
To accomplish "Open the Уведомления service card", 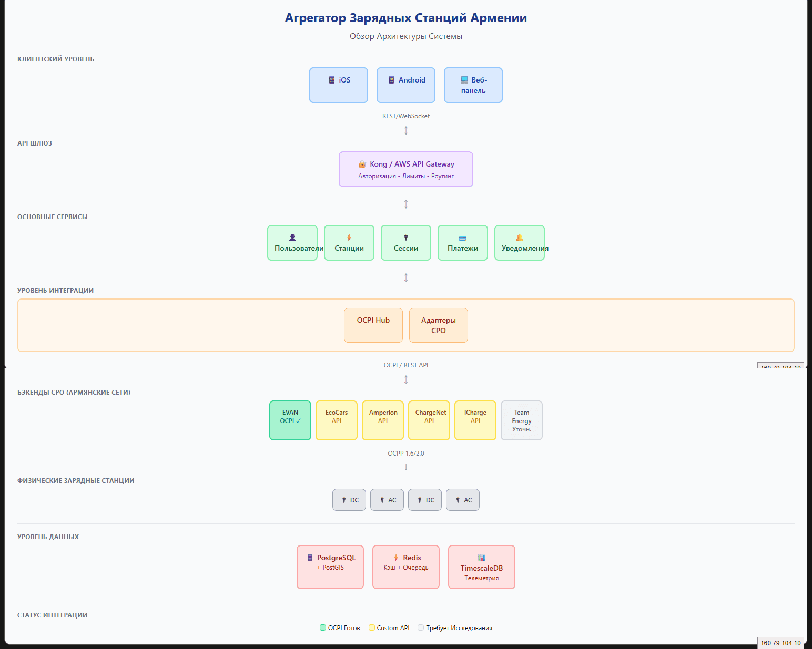I will click(x=520, y=243).
